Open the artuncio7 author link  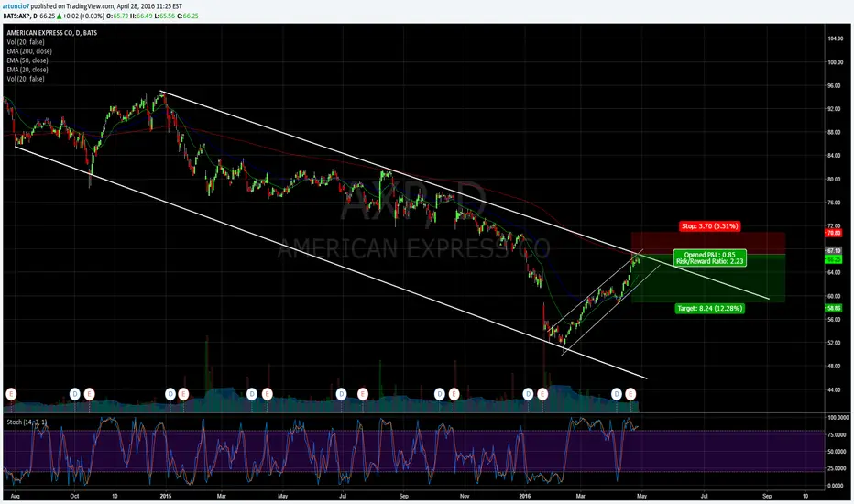pos(16,6)
